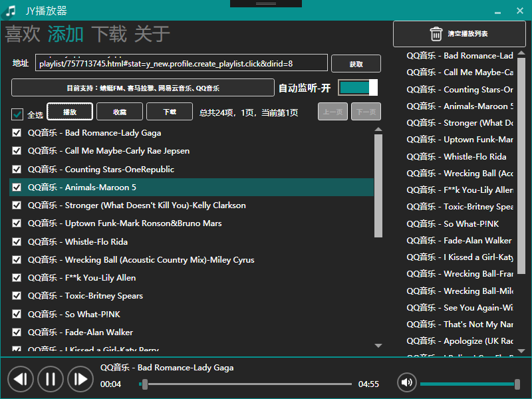Click the 播放 play button
The image size is (532, 399).
coord(70,112)
